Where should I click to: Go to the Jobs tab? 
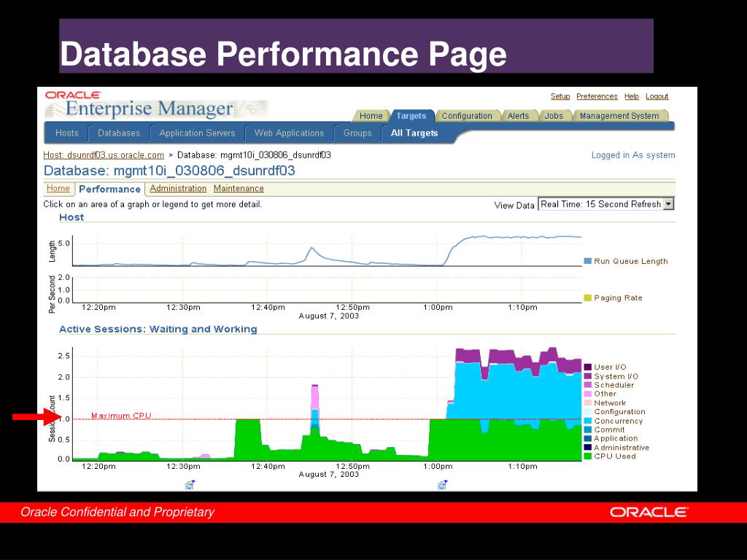click(x=554, y=116)
